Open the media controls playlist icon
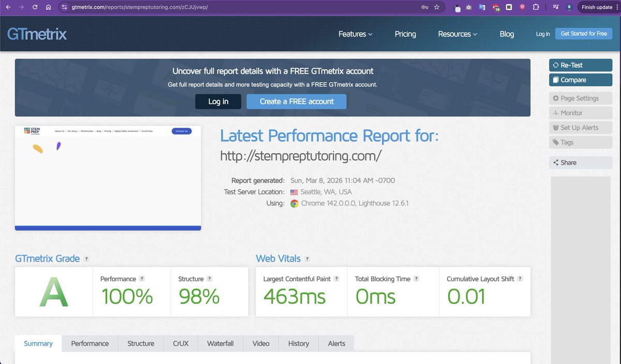The height and width of the screenshot is (364, 621). click(556, 7)
